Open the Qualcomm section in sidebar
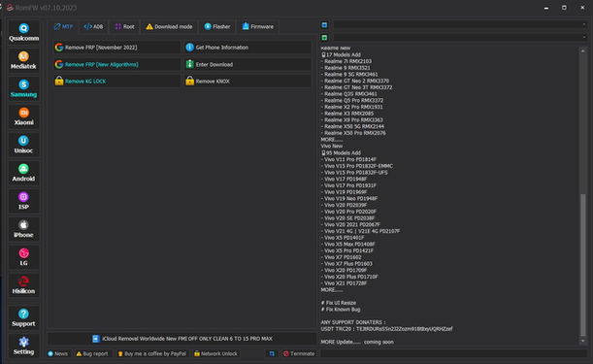Viewport: 593px width, 364px height. click(x=23, y=33)
